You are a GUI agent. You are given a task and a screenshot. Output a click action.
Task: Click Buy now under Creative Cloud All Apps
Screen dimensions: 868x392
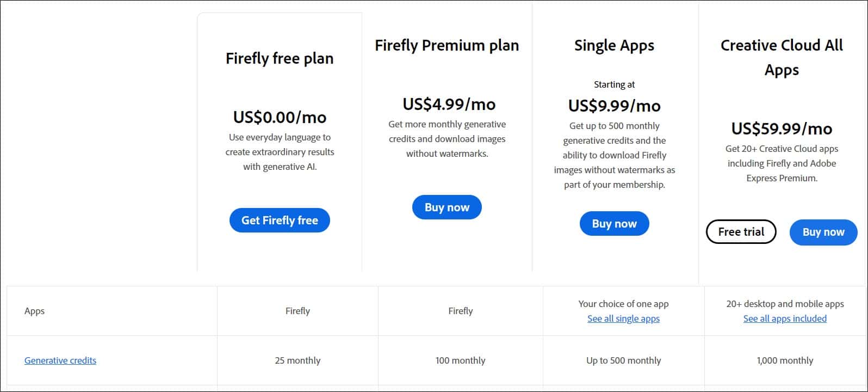point(823,232)
